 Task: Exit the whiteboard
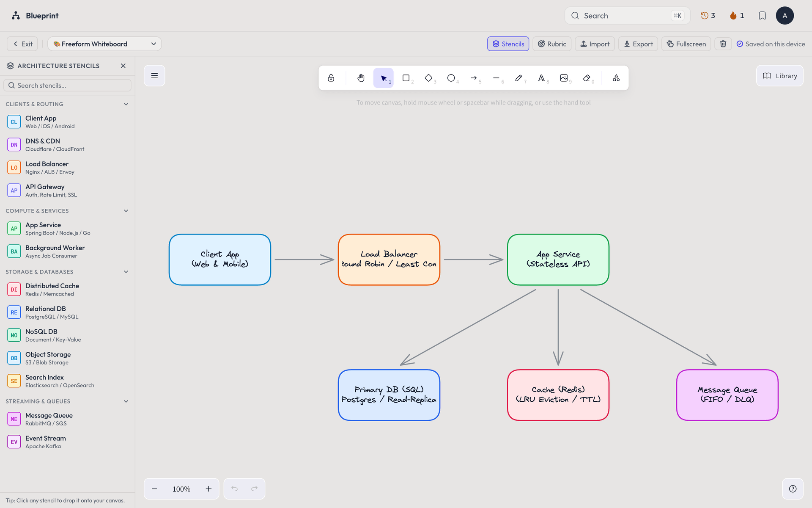tap(22, 44)
